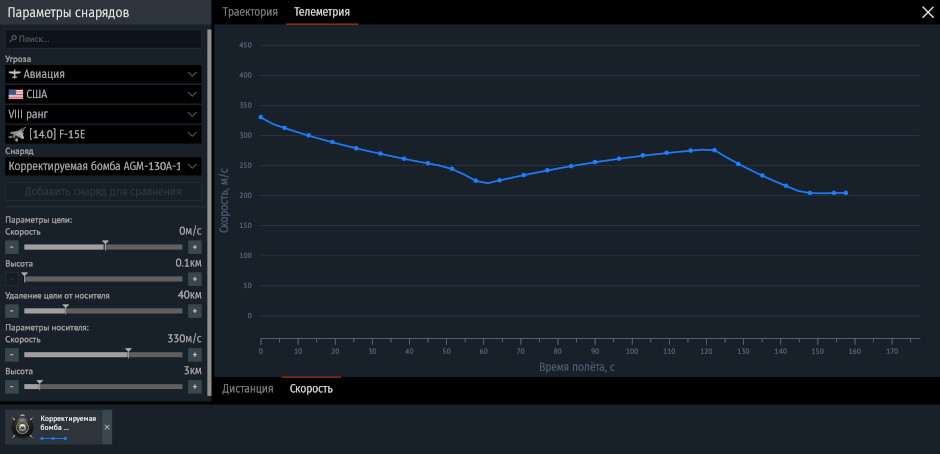Click the Снаряд section label

(x=19, y=151)
